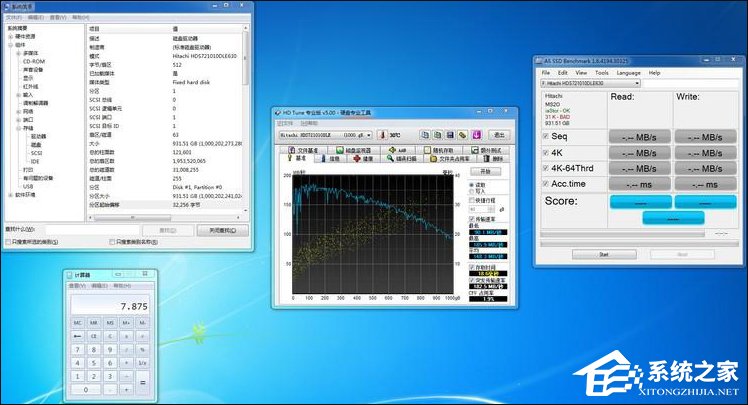Open the Tools menu in AS SSD Benchmark

pos(601,72)
